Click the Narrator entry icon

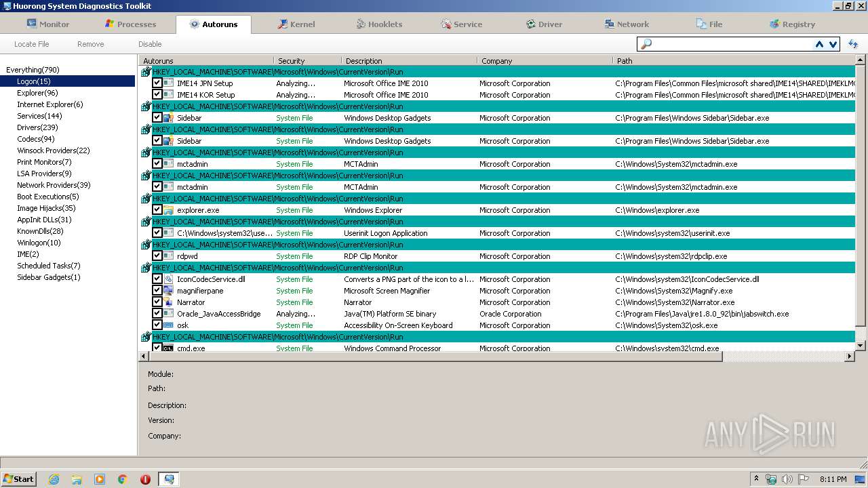click(168, 302)
